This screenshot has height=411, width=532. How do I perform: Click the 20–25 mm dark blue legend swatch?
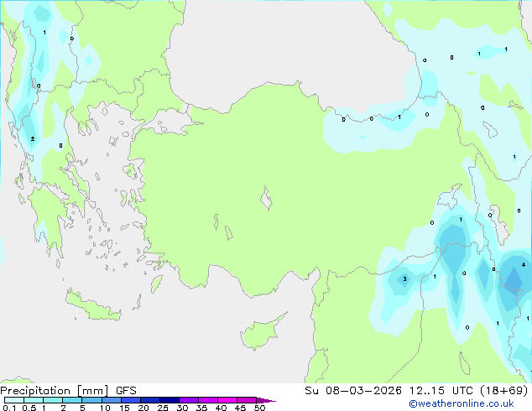click(x=150, y=400)
